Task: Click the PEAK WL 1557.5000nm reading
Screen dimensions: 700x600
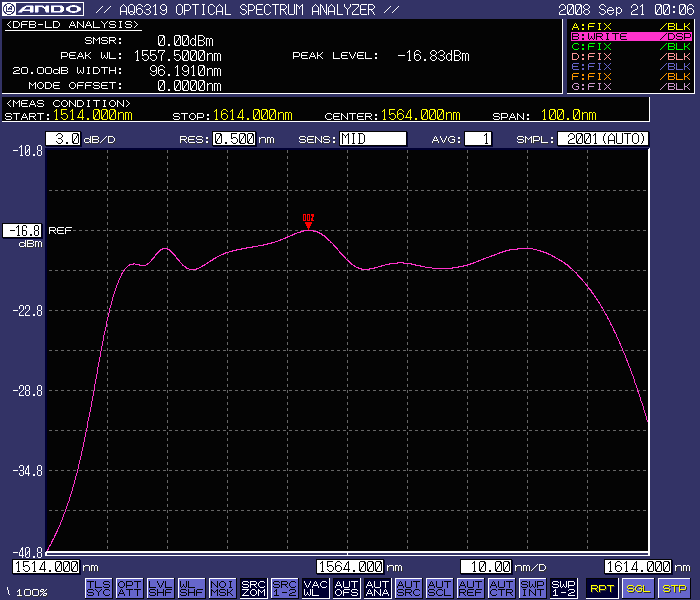Action: click(x=178, y=56)
